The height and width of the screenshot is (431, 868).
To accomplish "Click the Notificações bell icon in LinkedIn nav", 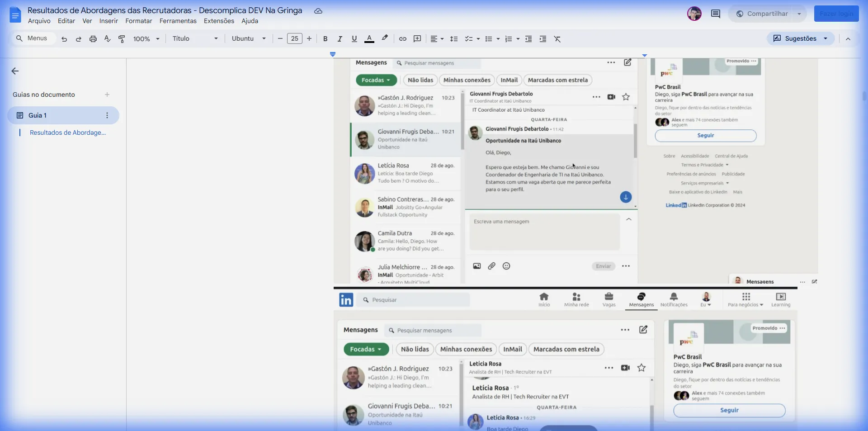I will tap(674, 299).
